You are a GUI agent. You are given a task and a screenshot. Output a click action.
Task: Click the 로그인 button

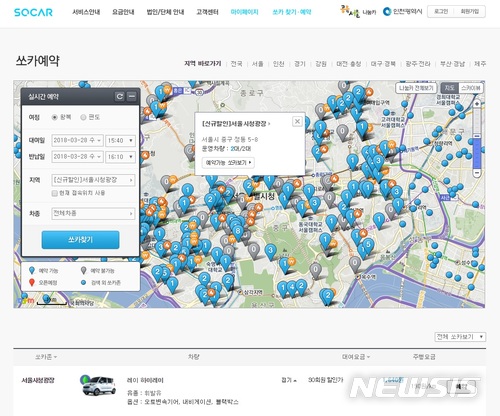441,12
